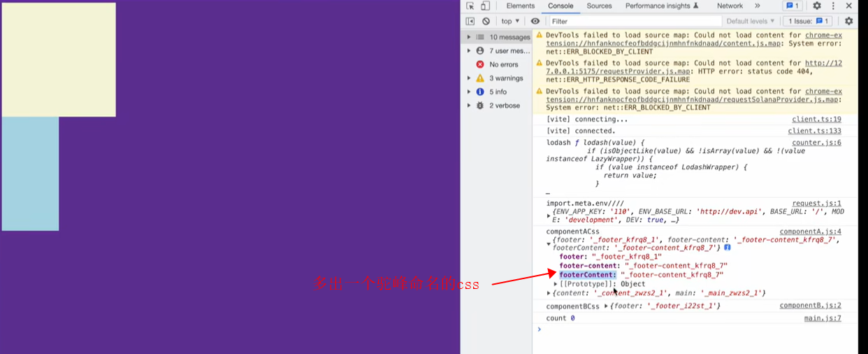Click the clear console icon

486,21
